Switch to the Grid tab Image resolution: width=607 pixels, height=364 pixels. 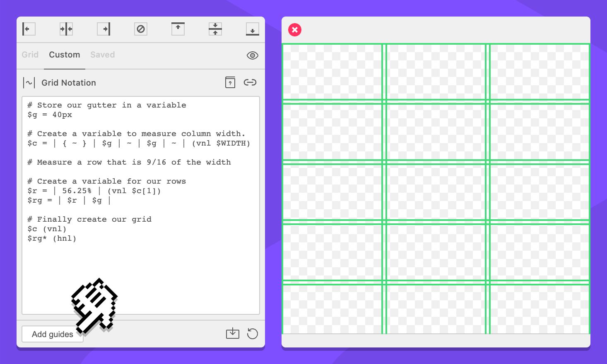[x=30, y=55]
